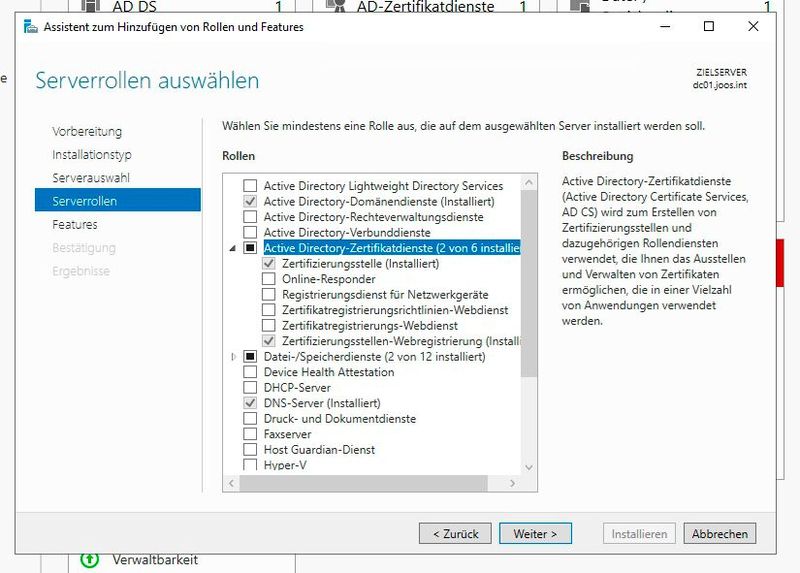The width and height of the screenshot is (800, 573).
Task: Click the AD DS tile in background window
Action: point(134,7)
